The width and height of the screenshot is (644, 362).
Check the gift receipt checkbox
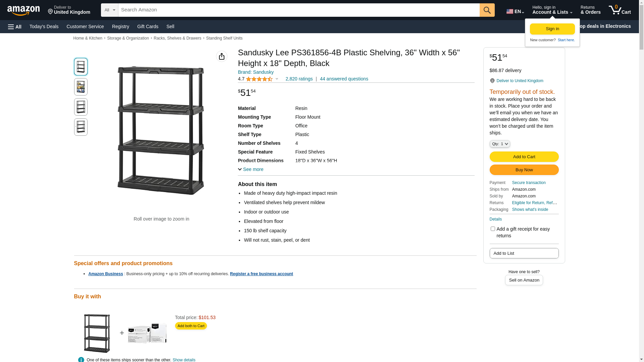point(493,229)
